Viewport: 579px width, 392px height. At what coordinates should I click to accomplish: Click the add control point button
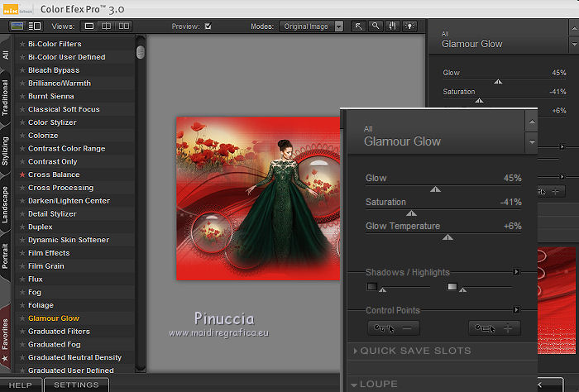point(495,328)
